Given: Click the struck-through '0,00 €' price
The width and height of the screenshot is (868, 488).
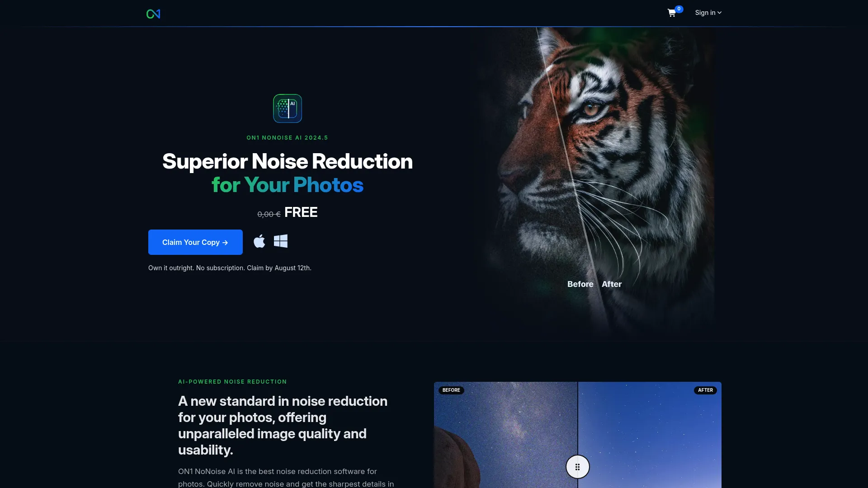Looking at the screenshot, I should point(269,214).
